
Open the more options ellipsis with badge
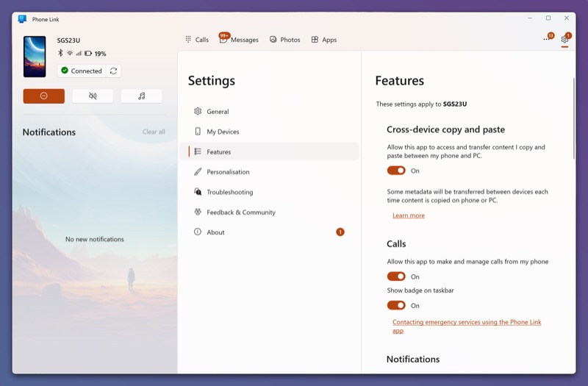point(548,39)
